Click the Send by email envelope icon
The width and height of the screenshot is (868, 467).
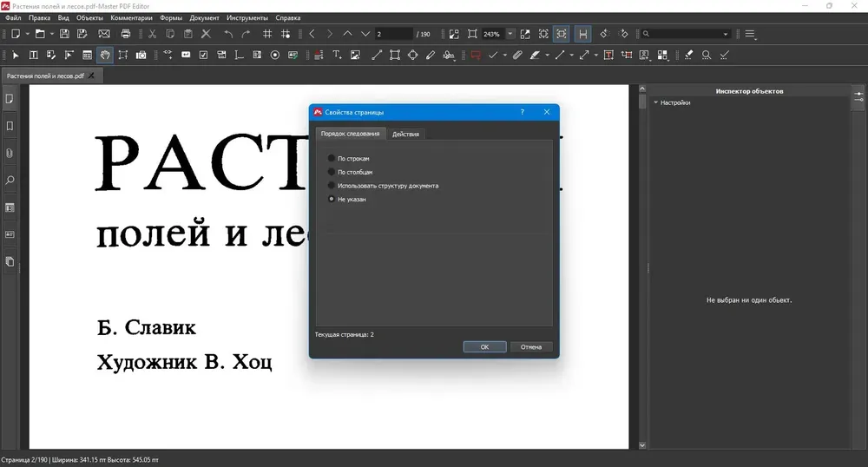(x=104, y=34)
